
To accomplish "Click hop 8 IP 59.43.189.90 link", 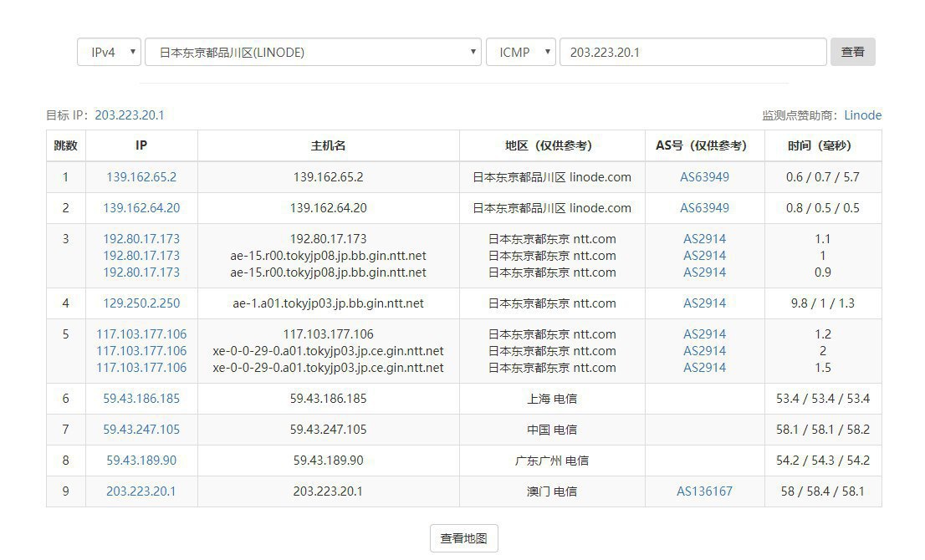I will [141, 461].
